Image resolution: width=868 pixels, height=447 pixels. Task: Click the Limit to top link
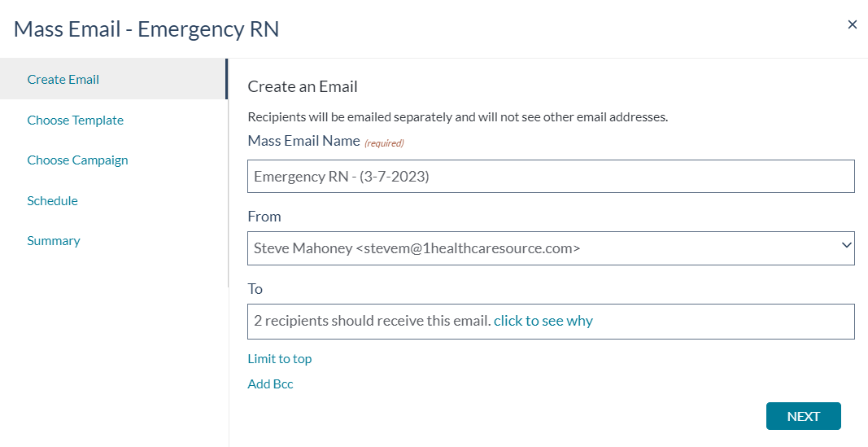tap(280, 359)
